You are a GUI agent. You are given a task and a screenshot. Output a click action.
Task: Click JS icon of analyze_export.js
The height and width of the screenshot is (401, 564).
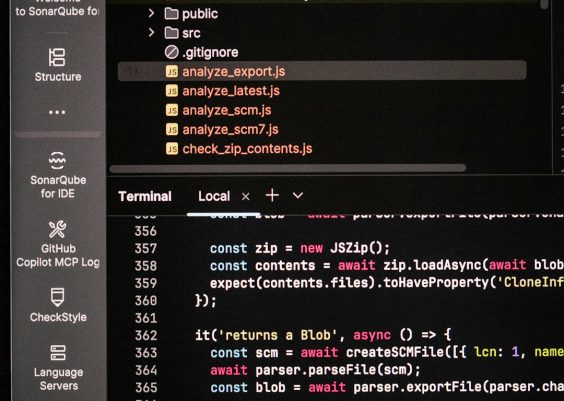coord(172,72)
